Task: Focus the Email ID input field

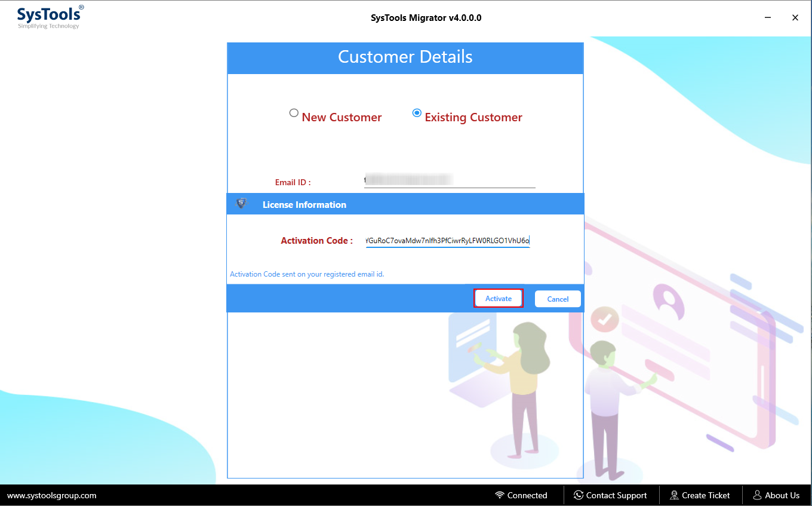Action: click(x=450, y=179)
